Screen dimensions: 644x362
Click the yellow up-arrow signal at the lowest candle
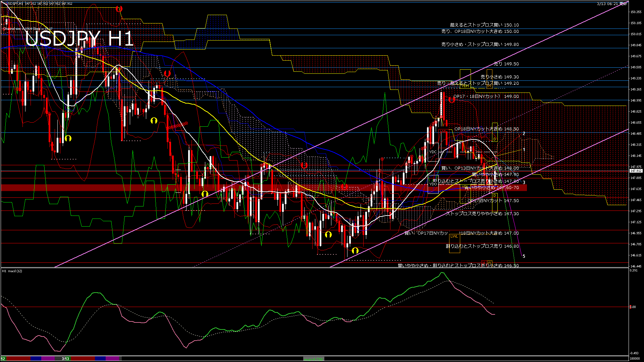point(355,250)
